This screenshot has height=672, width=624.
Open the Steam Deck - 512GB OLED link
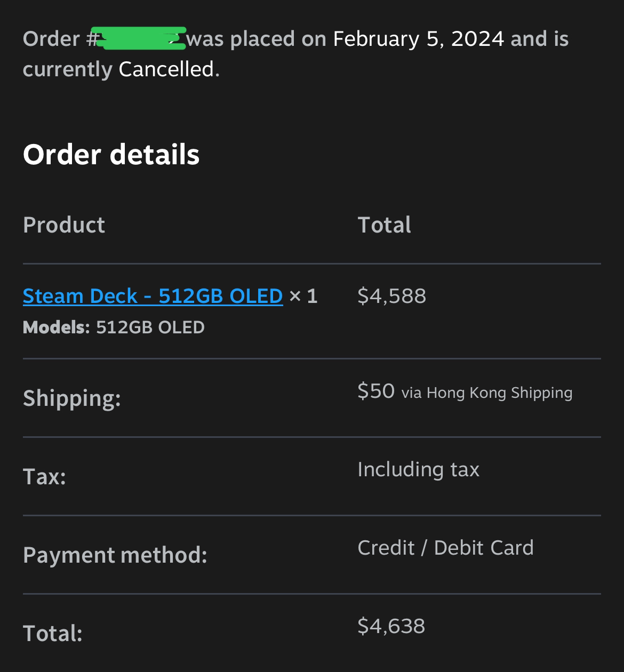click(153, 295)
